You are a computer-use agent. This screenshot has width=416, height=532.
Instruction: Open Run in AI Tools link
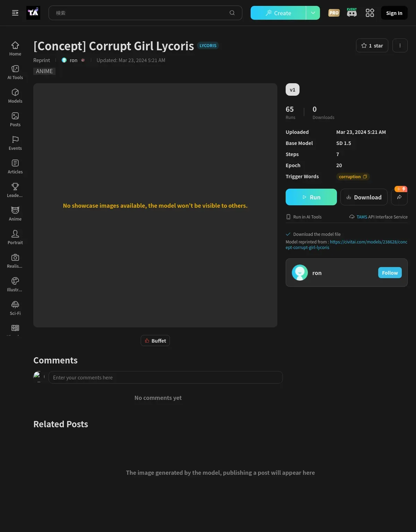point(304,217)
